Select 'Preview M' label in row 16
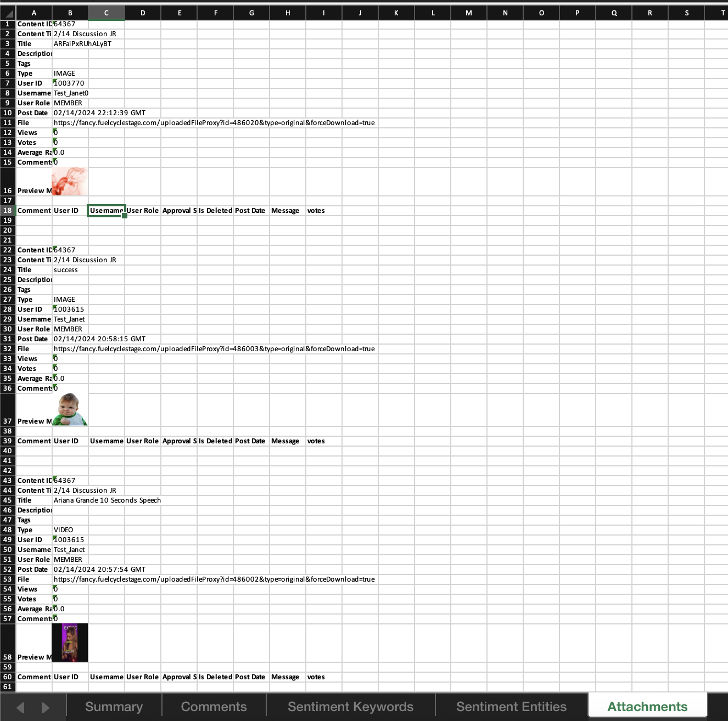This screenshot has height=721, width=728. click(34, 191)
